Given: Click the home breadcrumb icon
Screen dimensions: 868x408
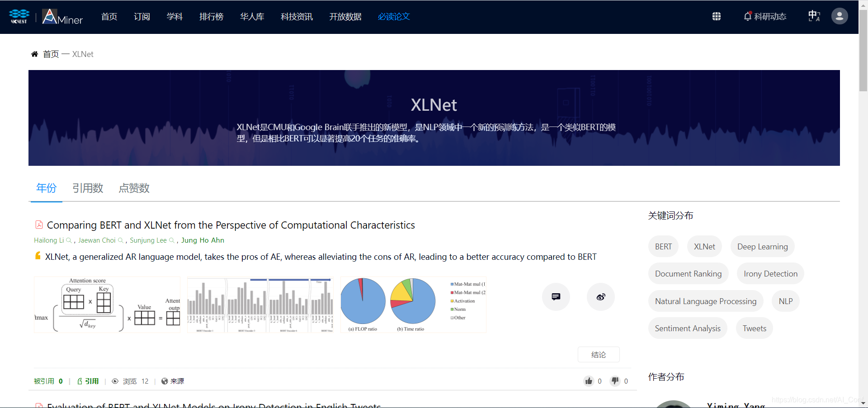Looking at the screenshot, I should [x=34, y=54].
